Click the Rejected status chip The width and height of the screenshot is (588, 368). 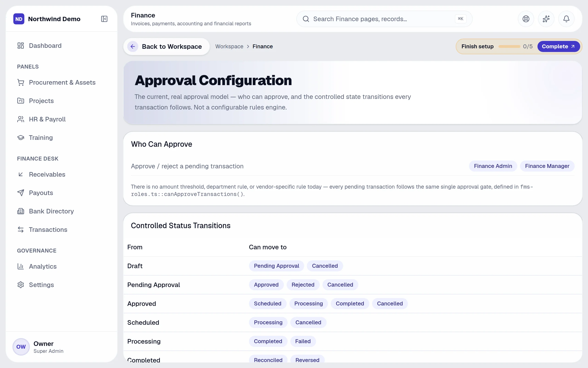(303, 285)
